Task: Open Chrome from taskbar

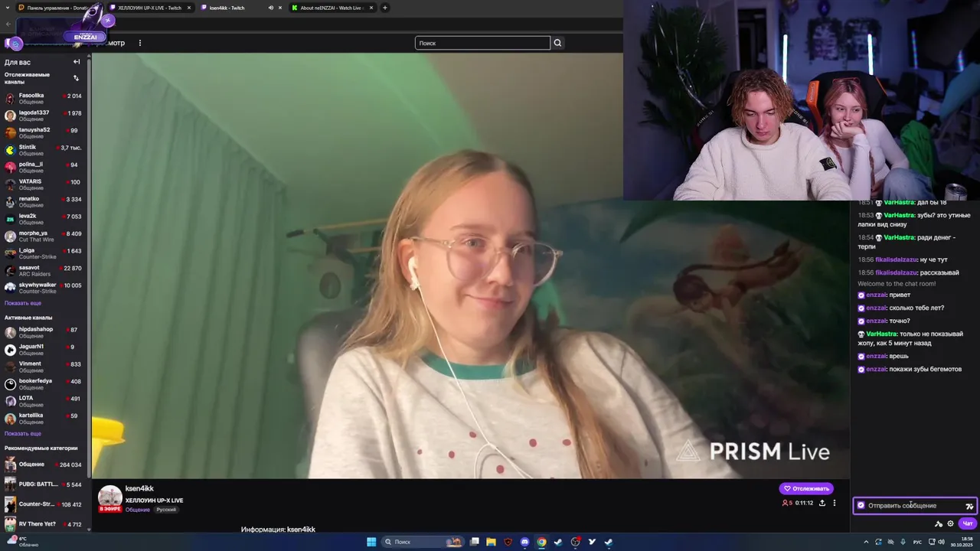Action: tap(541, 542)
